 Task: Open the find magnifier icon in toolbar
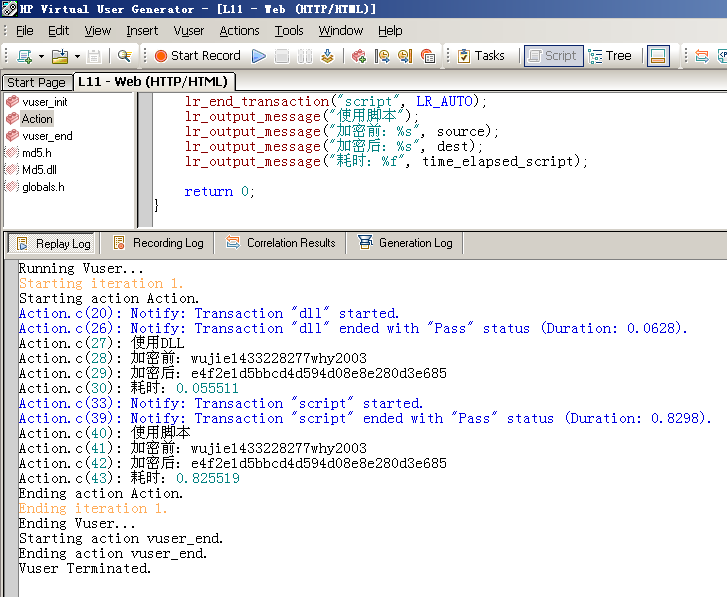click(x=124, y=56)
